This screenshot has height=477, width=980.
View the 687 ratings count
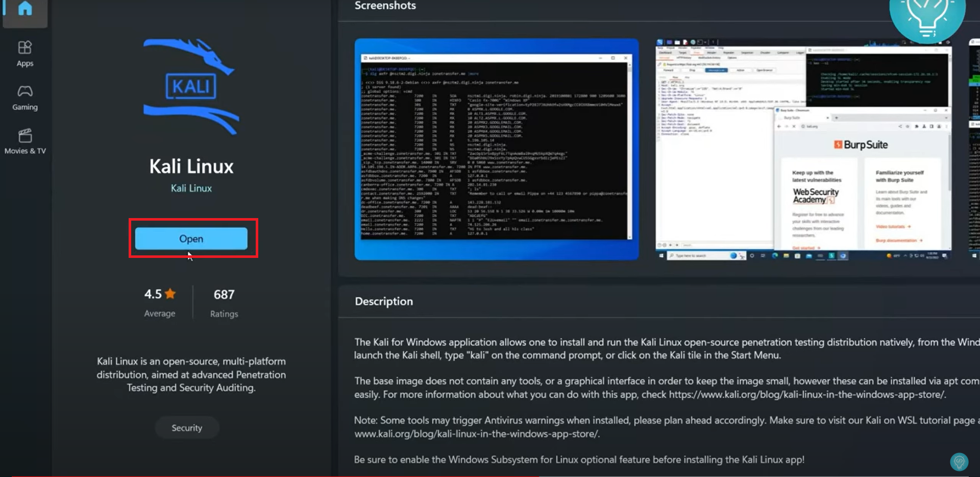tap(224, 294)
